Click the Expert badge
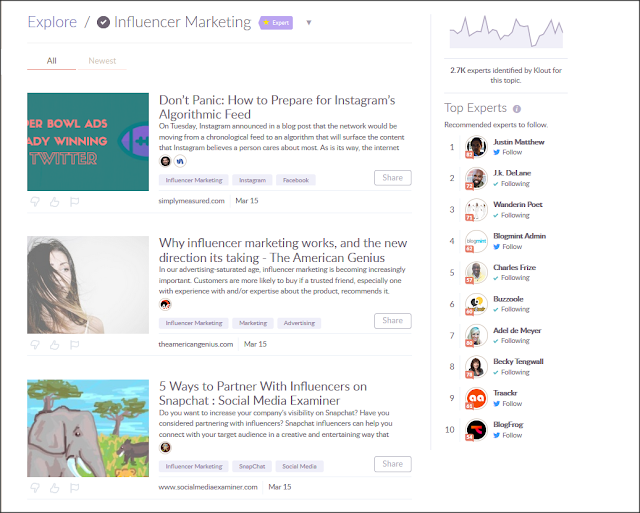Viewport: 640px width, 513px height. 276,23
